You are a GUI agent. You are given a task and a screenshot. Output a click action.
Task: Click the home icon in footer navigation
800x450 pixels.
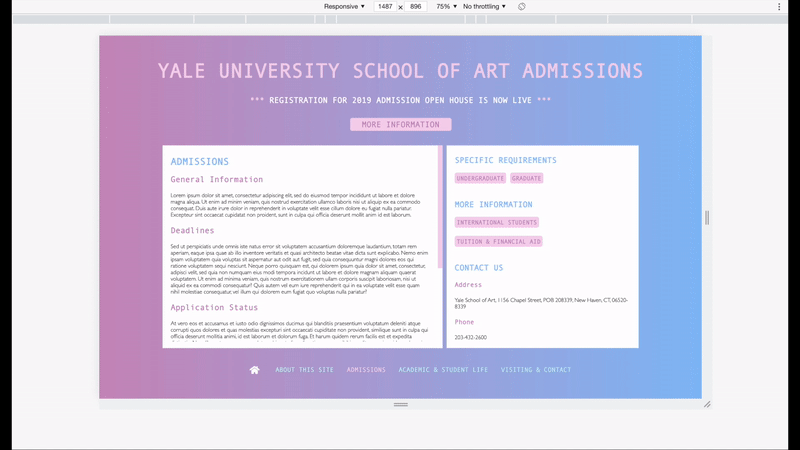[x=254, y=370]
